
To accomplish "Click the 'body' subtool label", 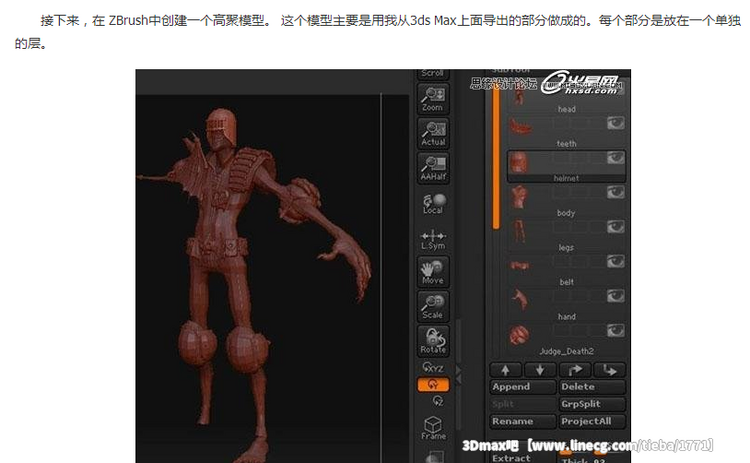I will tap(566, 213).
